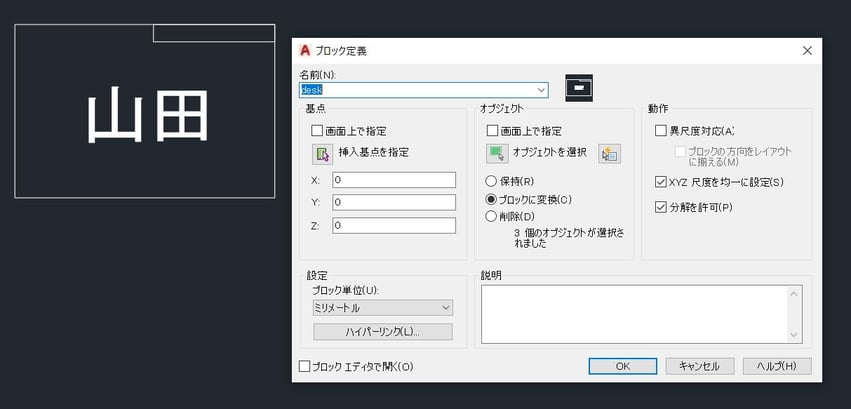The height and width of the screenshot is (409, 851).
Task: Click the 3 個のオブジェクトが選択されました message
Action: click(569, 239)
